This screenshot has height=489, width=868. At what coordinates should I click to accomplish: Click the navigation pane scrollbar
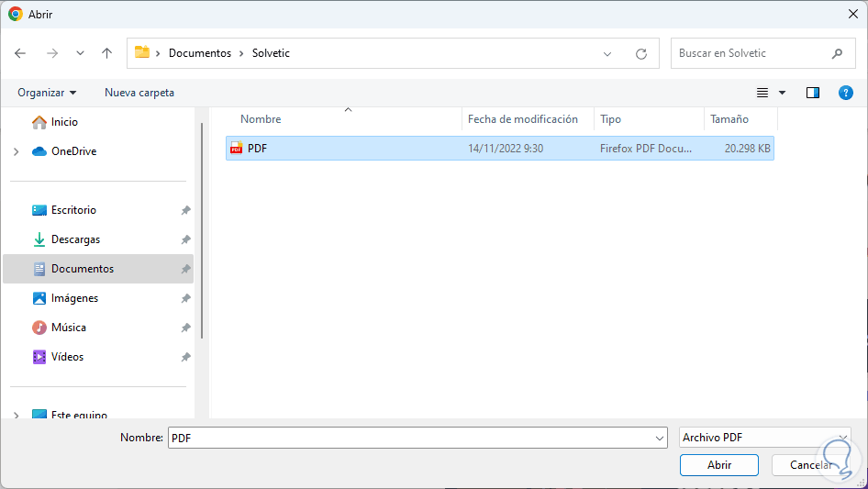202,230
